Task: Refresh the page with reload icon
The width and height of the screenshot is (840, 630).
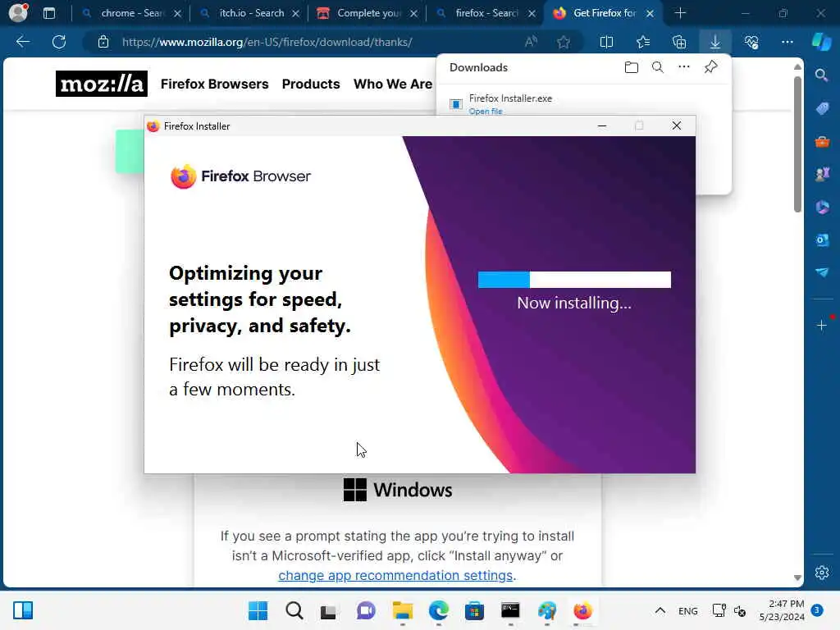Action: [59, 42]
